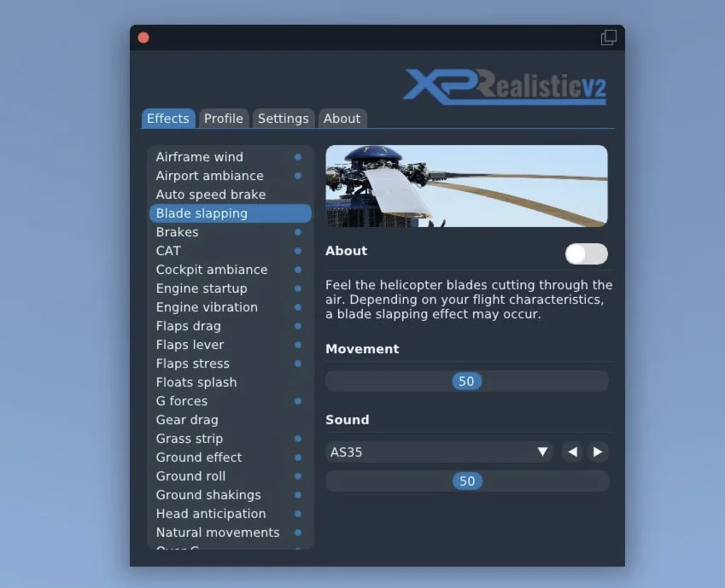The height and width of the screenshot is (588, 725).
Task: Select Blade slapping in the list
Action: coord(231,213)
